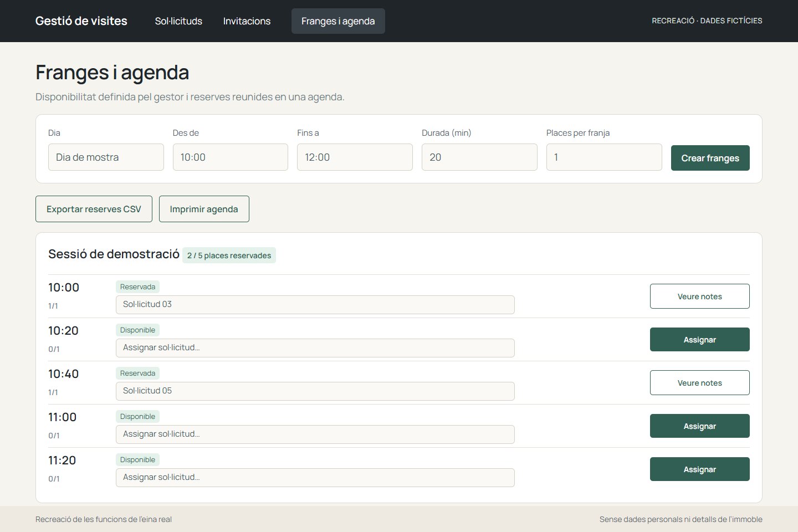
Task: Click the Durada (min) field
Action: tap(479, 157)
